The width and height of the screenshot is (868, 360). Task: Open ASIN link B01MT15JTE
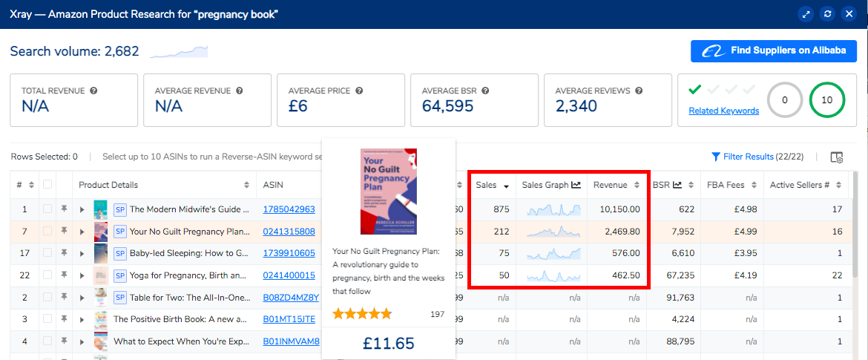point(289,320)
